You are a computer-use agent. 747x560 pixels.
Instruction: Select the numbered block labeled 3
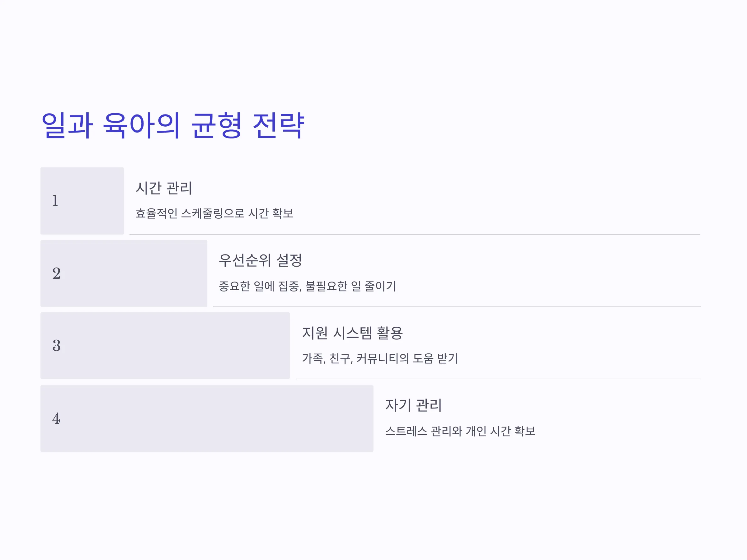click(165, 346)
